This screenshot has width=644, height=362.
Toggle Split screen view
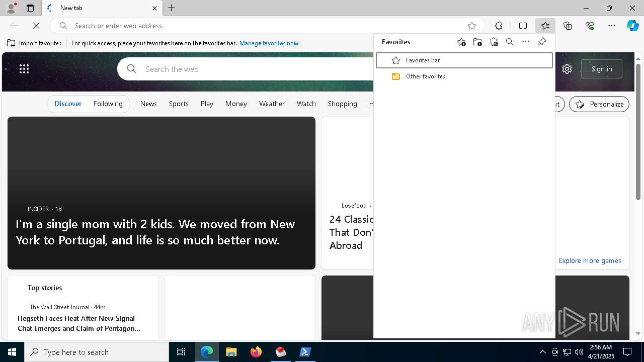523,26
